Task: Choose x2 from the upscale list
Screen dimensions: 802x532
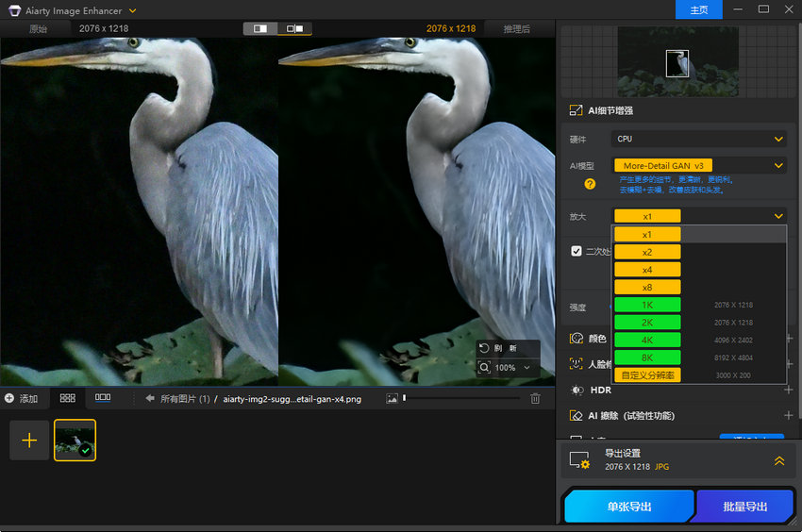Action: 647,252
